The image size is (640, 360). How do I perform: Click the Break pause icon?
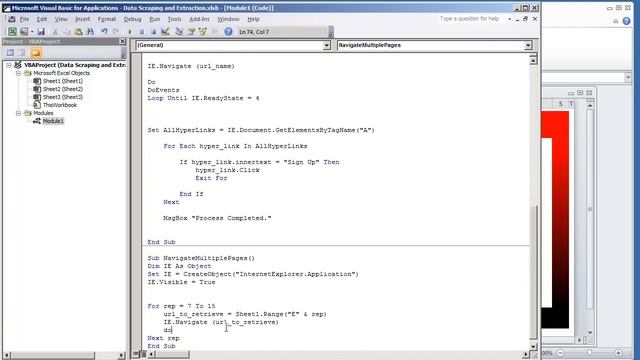click(x=142, y=31)
